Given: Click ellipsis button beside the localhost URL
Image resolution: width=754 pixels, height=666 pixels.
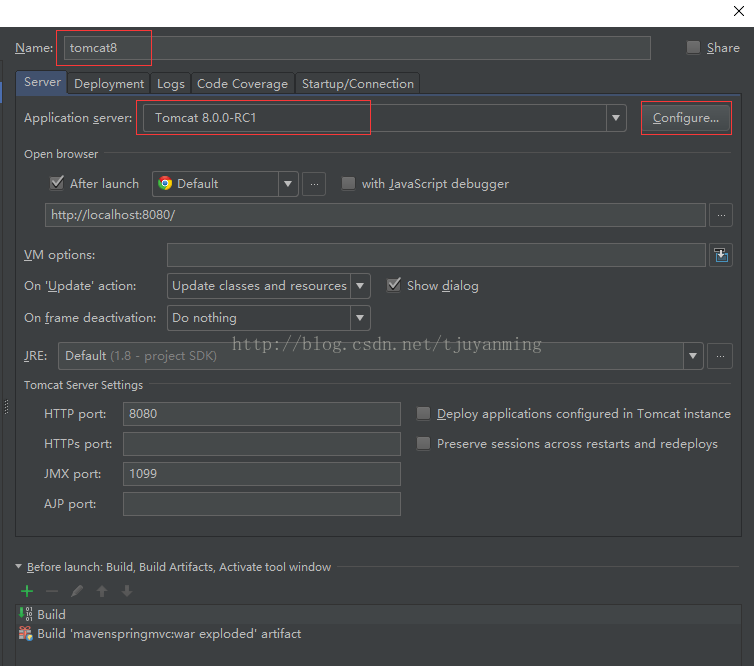Looking at the screenshot, I should click(x=721, y=215).
